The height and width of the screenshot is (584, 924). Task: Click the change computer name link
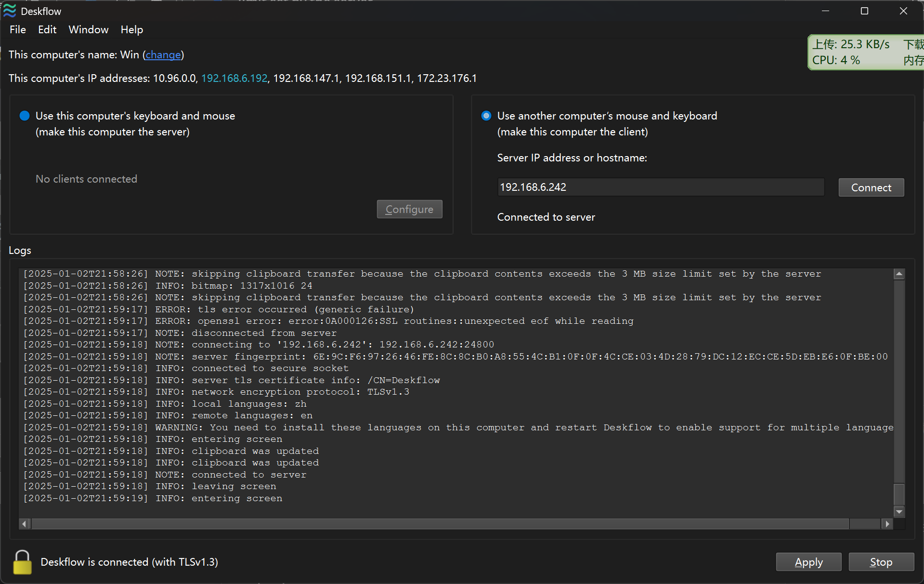[x=163, y=55]
